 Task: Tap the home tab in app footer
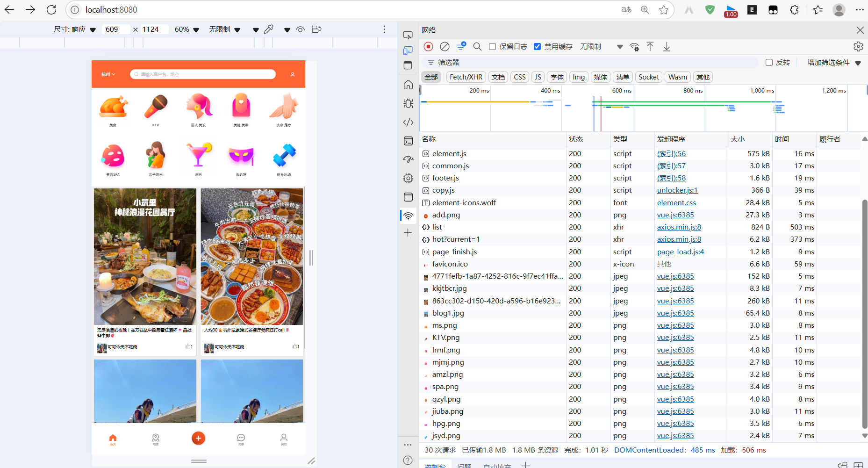tap(113, 439)
